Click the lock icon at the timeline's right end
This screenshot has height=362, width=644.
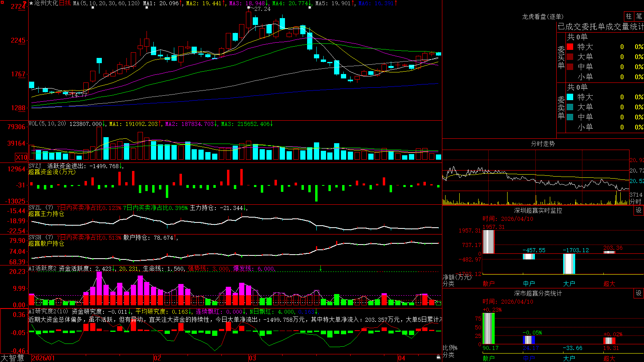tap(438, 357)
